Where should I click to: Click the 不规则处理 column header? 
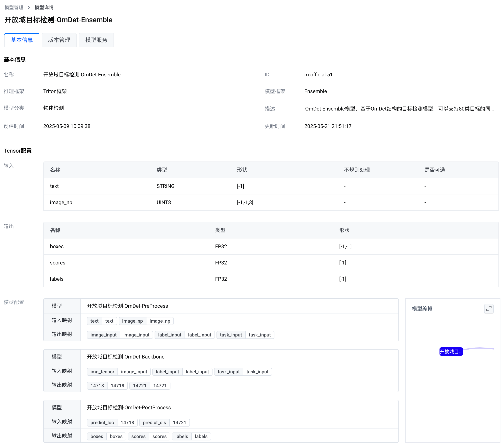pos(357,170)
